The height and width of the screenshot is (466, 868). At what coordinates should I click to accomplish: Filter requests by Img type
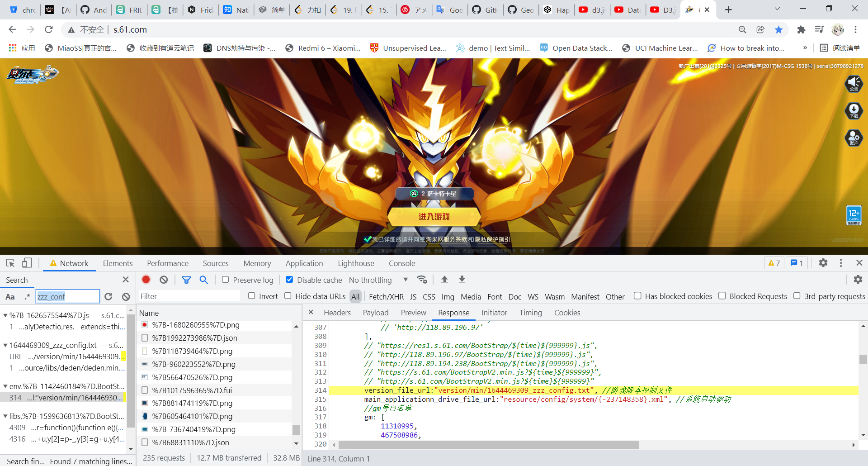[448, 297]
